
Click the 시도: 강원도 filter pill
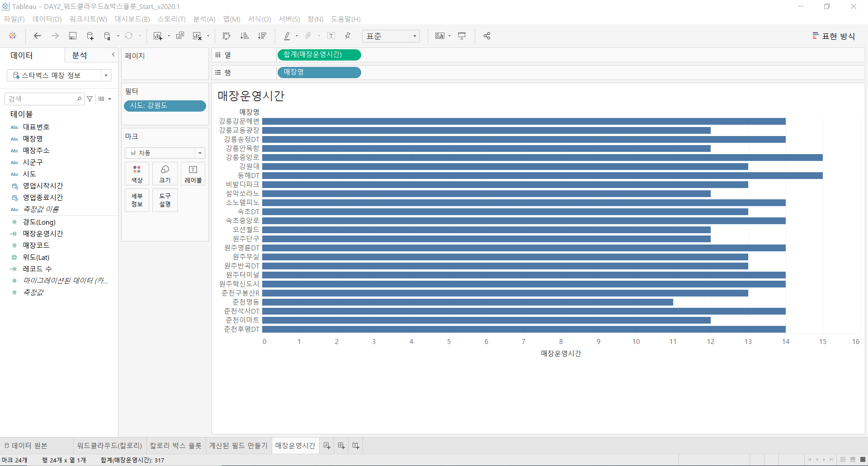pyautogui.click(x=165, y=106)
